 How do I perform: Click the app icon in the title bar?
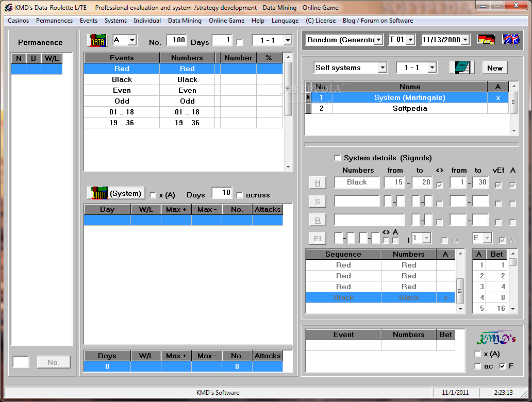tap(8, 7)
